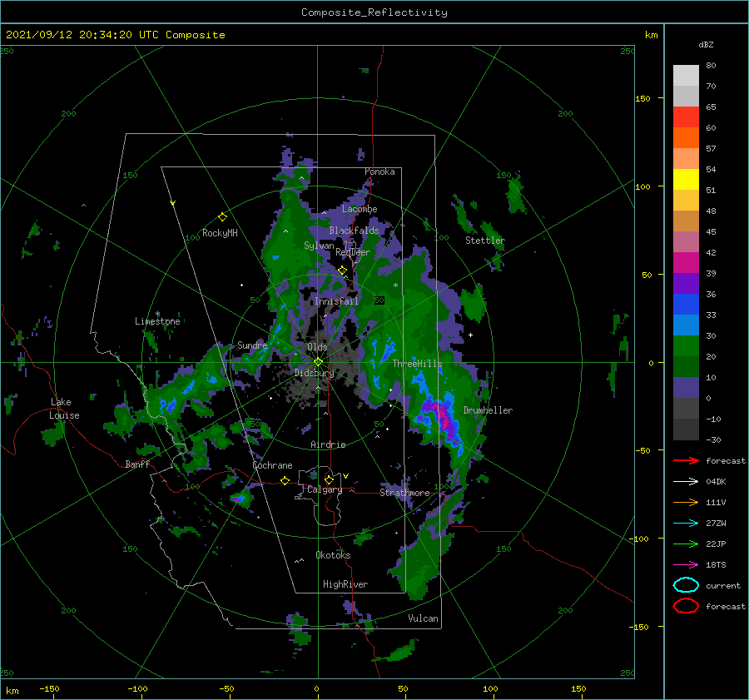Click the Okotoks city label
The height and width of the screenshot is (700, 749).
(333, 555)
